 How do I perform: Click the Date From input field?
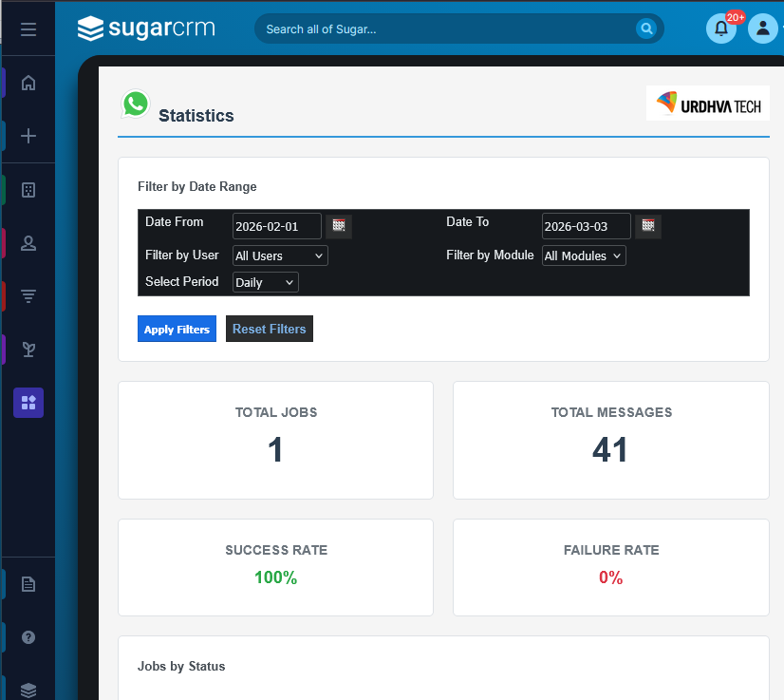tap(276, 226)
